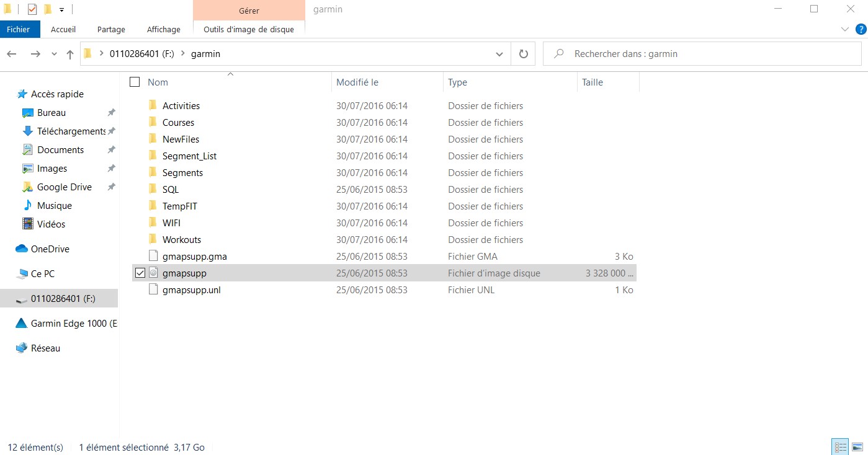
Task: Click in the Rechercher dans : garmin field
Action: [x=702, y=54]
